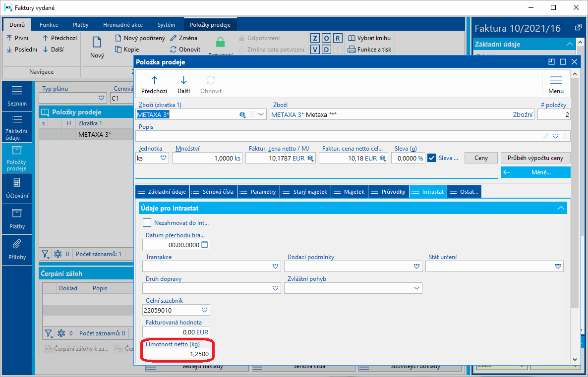Click the Méně... button
The height and width of the screenshot is (377, 588).
535,172
